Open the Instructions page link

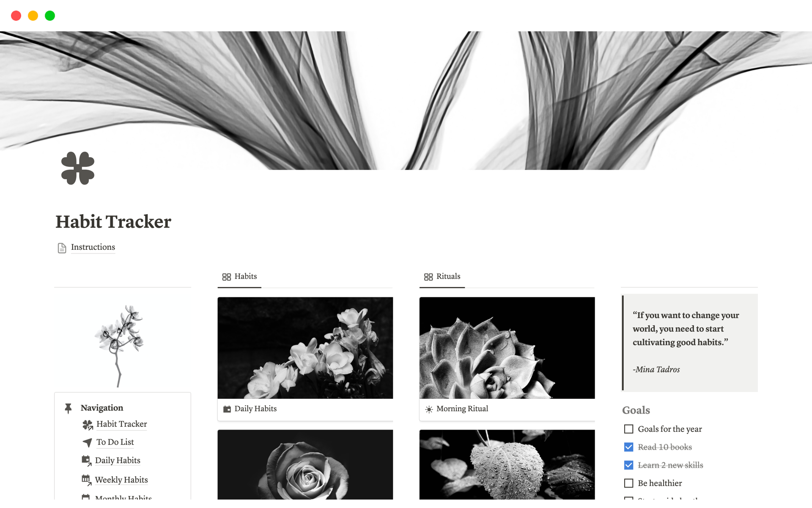[x=93, y=246]
